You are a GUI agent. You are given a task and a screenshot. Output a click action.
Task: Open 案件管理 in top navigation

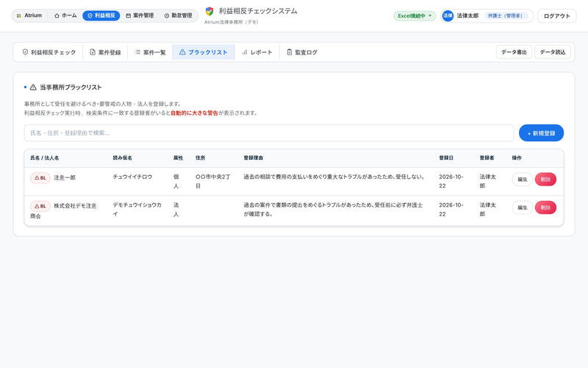(140, 15)
